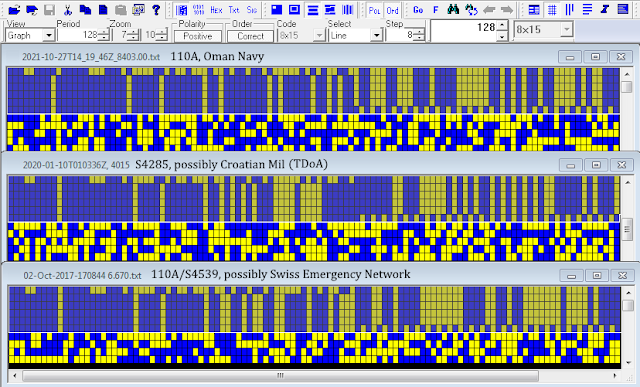The height and width of the screenshot is (387, 640).
Task: Switch to binary 0101 view icon
Action: (x=199, y=10)
